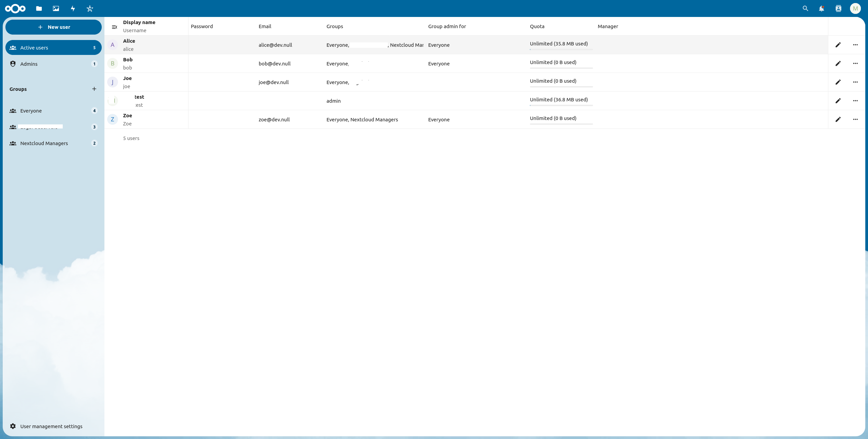Open actions menu for Joe
The width and height of the screenshot is (868, 439).
coord(855,82)
